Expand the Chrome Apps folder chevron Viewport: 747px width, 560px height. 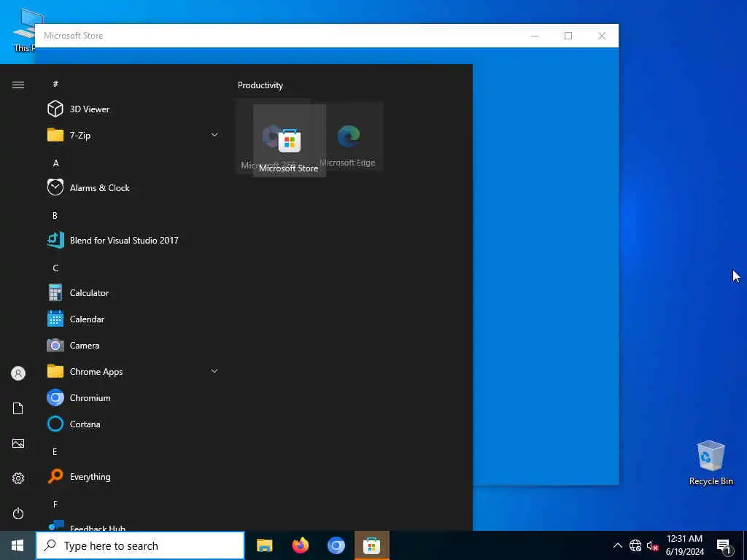(x=214, y=371)
